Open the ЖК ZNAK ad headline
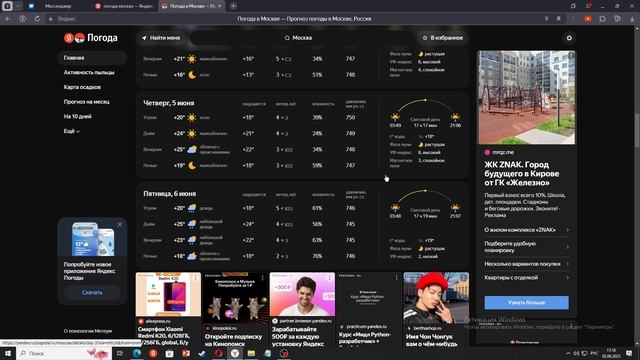This screenshot has width=640, height=360. pos(522,173)
